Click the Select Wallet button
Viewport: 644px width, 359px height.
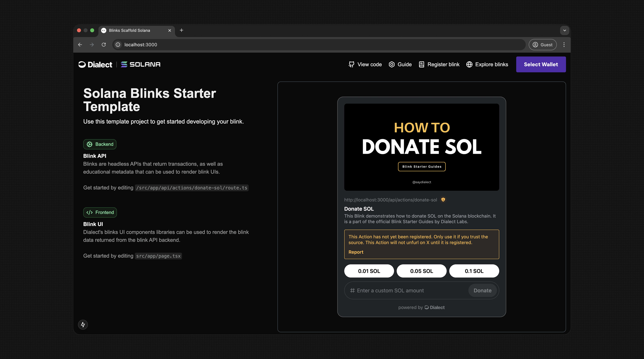click(x=541, y=65)
